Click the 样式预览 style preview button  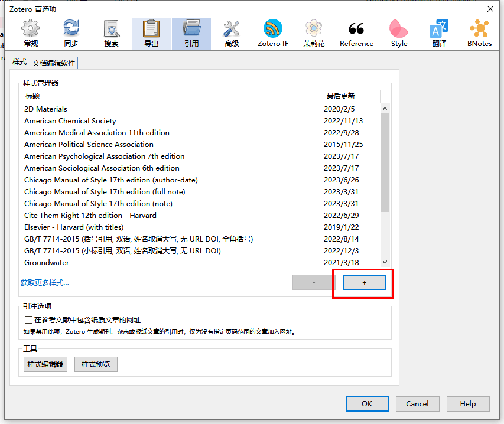(x=96, y=364)
